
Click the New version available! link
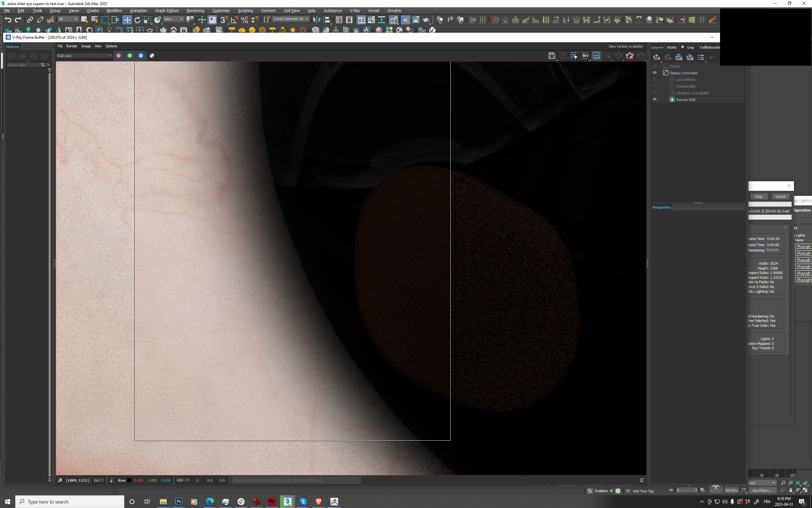coord(626,46)
